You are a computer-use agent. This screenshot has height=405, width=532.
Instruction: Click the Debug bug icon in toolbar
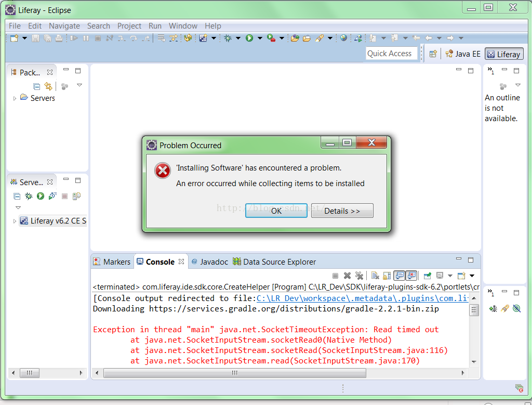228,38
